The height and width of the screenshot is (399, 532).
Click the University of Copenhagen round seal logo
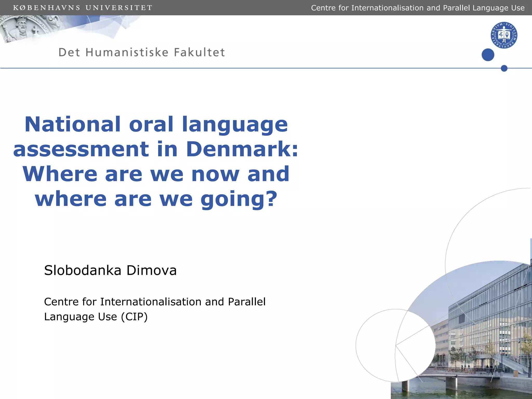point(504,35)
